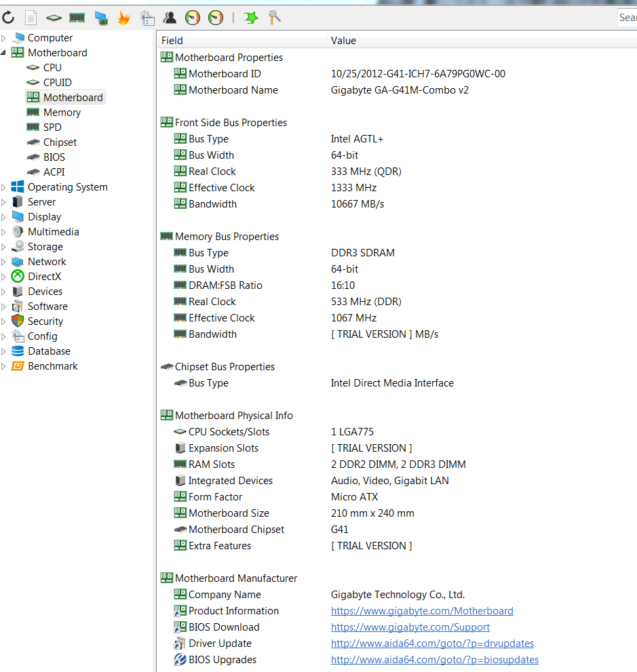The width and height of the screenshot is (637, 672).
Task: Open the wrench and key tools icon
Action: [x=274, y=18]
